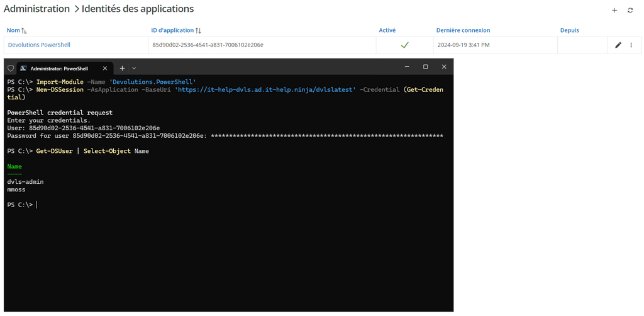
Task: Add a new application identity with plus icon
Action: [x=614, y=10]
